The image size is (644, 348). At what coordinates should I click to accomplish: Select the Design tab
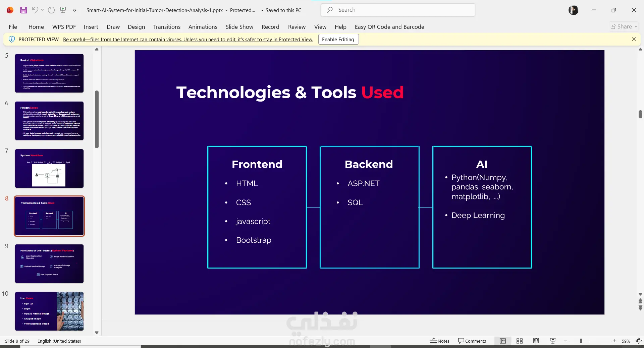136,27
